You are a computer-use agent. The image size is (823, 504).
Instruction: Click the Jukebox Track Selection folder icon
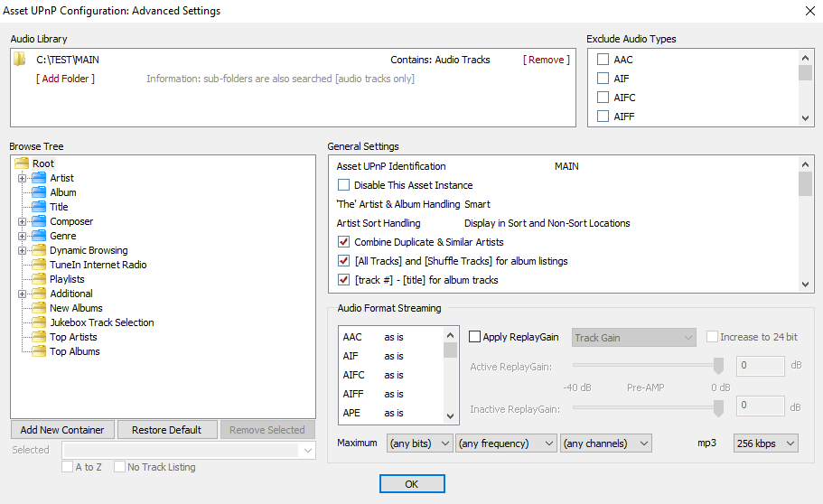pyautogui.click(x=39, y=322)
